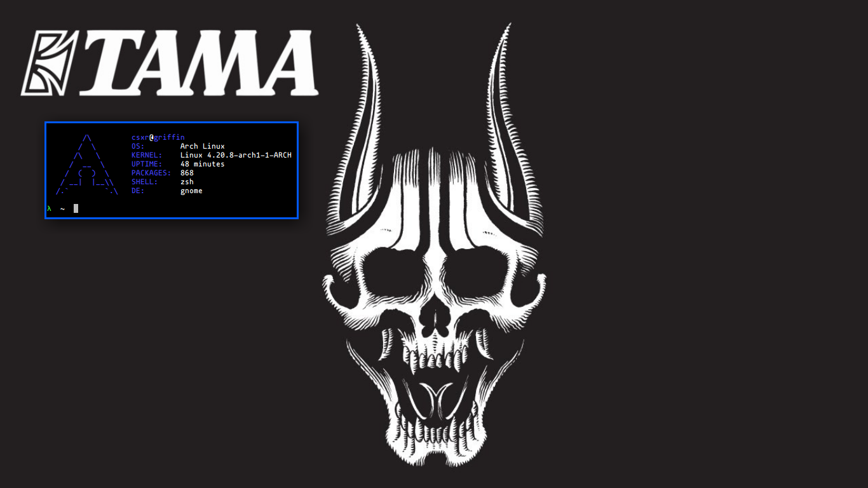Click the Arch ASCII logo in terminal
The width and height of the screenshot is (868, 488).
click(87, 164)
